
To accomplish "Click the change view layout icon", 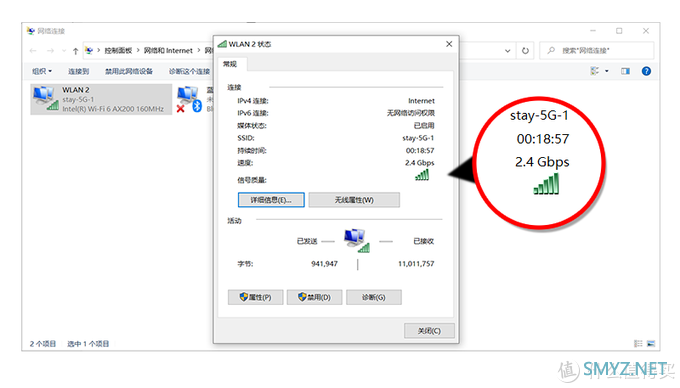I will point(595,71).
